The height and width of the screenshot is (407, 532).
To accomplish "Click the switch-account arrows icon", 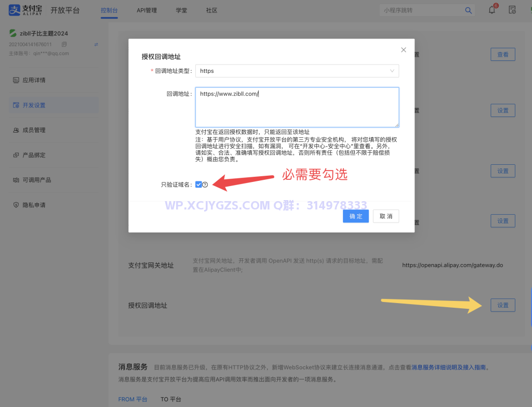I will click(96, 45).
